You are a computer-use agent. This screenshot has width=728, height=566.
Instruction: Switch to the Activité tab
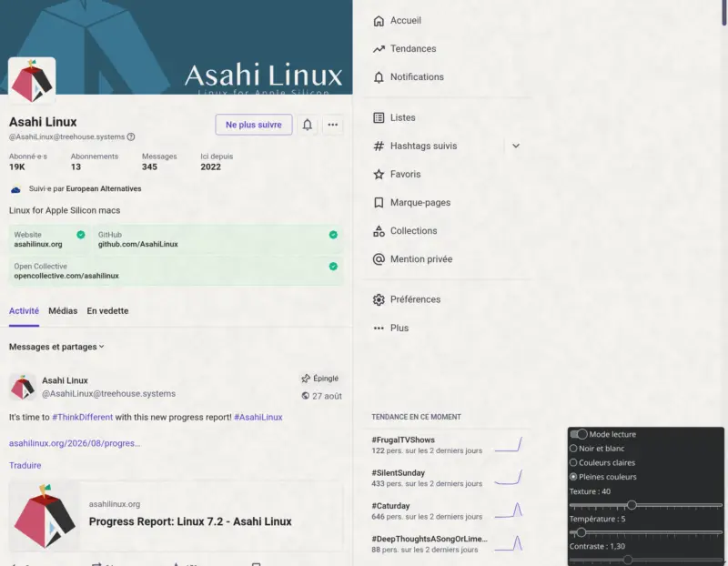click(x=25, y=311)
